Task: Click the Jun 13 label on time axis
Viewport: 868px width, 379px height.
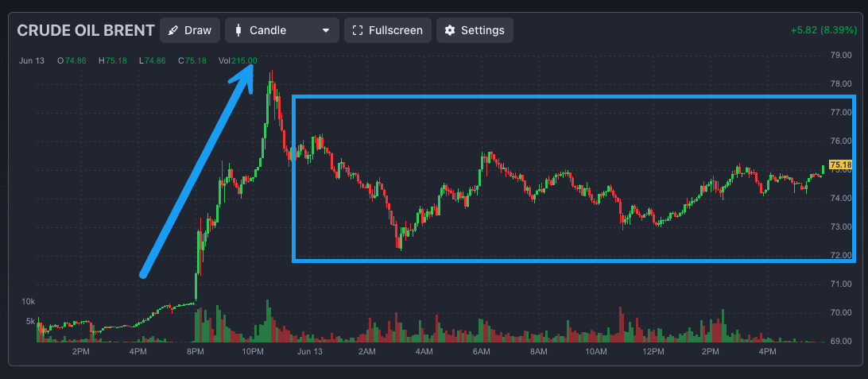Action: (x=310, y=351)
